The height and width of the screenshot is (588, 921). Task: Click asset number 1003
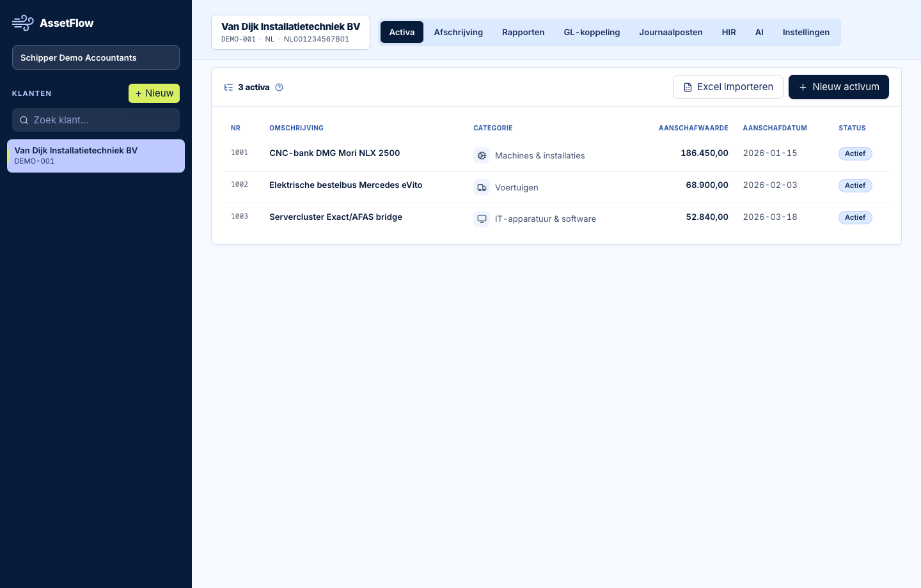tap(239, 217)
